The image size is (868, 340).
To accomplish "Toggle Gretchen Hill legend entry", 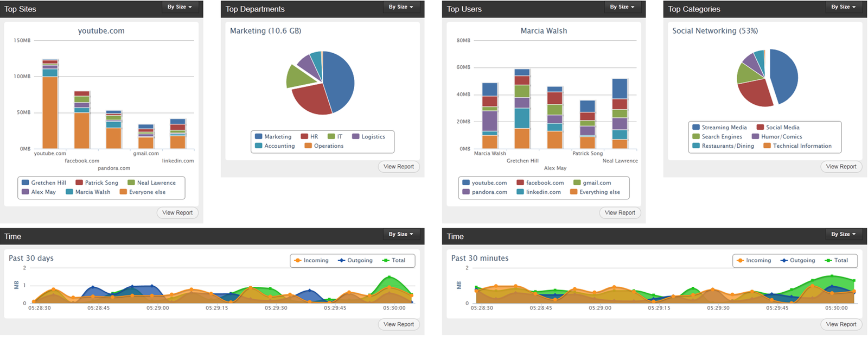I will point(44,183).
